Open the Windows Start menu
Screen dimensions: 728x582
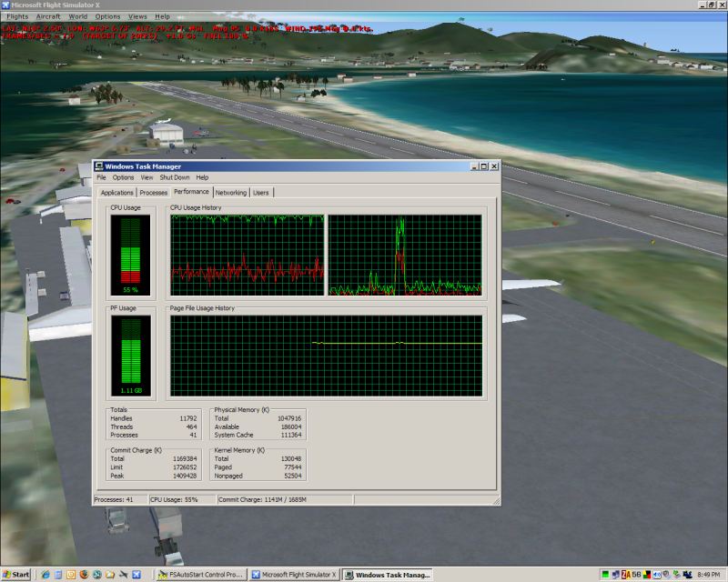coord(15,575)
